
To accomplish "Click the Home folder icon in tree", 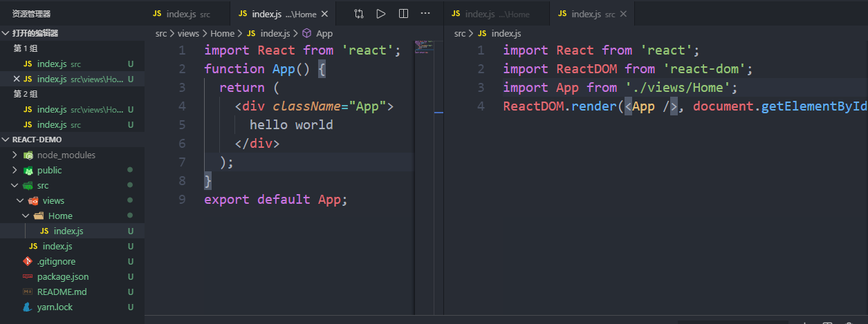I will point(39,216).
